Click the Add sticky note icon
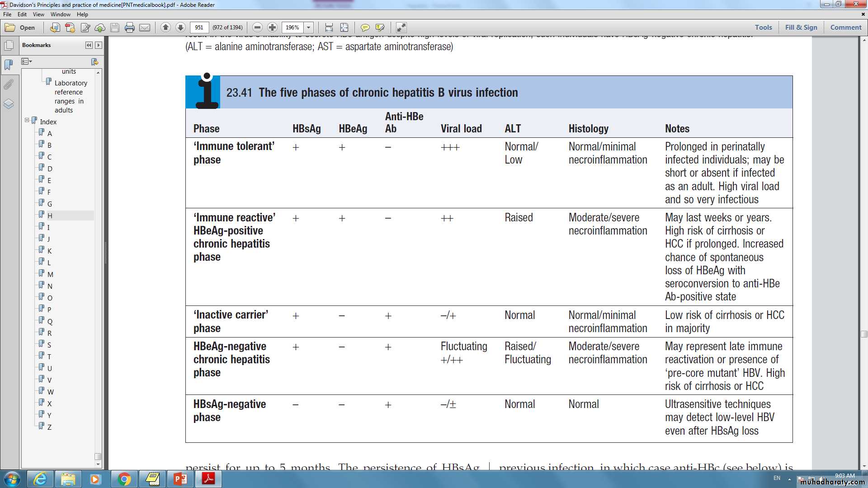The width and height of the screenshot is (868, 488). click(365, 28)
